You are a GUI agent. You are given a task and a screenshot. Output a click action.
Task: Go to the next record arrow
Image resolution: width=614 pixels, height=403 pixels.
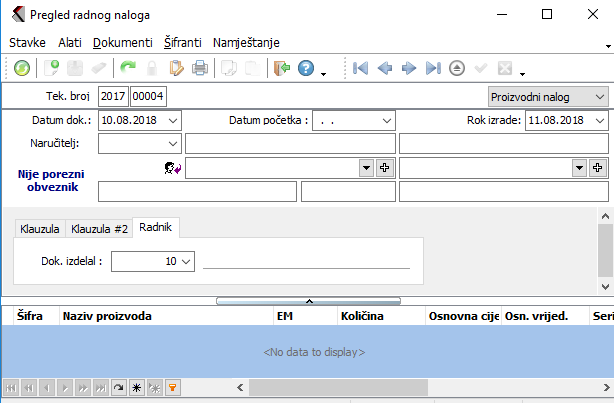(x=408, y=69)
